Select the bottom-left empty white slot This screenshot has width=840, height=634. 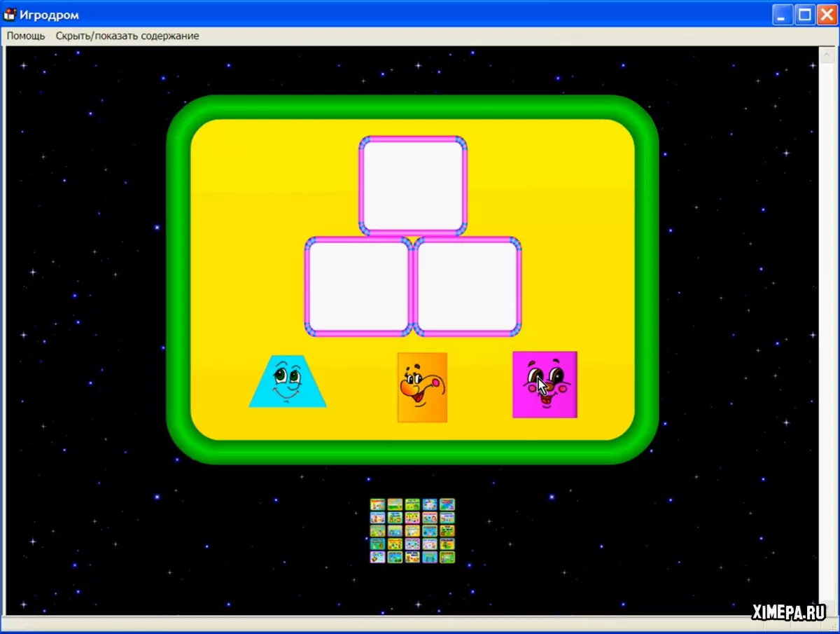pos(358,287)
